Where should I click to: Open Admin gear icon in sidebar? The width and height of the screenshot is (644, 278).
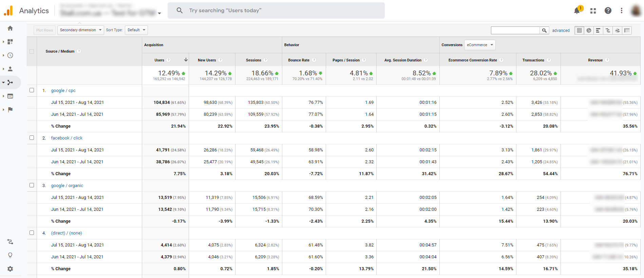pos(10,269)
